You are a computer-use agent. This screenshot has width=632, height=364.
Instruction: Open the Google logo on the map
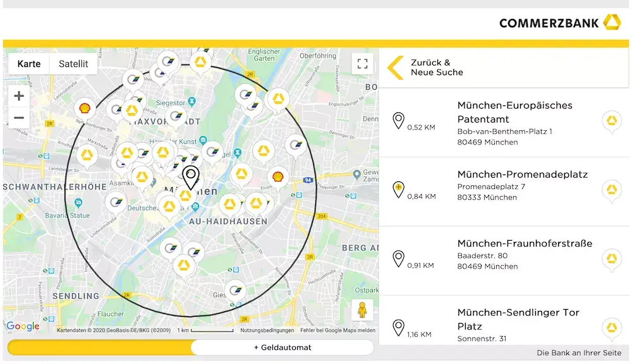click(x=23, y=326)
